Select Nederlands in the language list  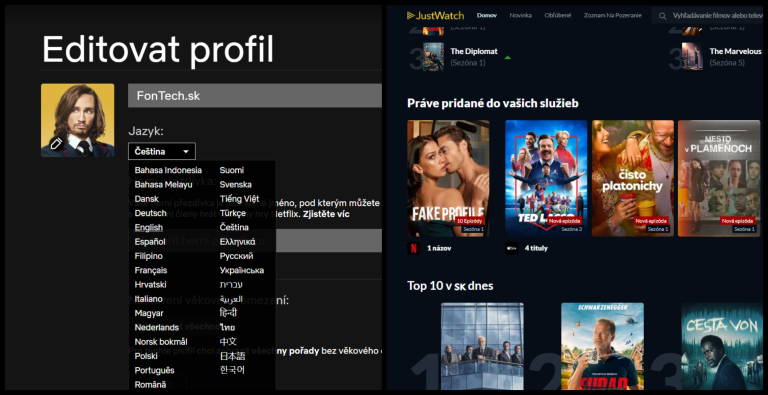(x=157, y=327)
